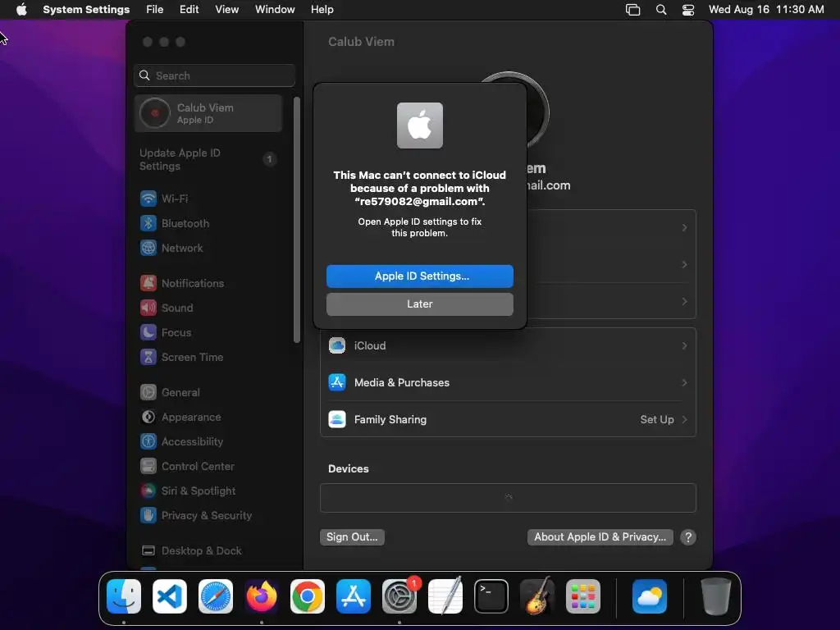Open the Siri & Spotlight icon
The image size is (840, 630).
[x=148, y=491]
